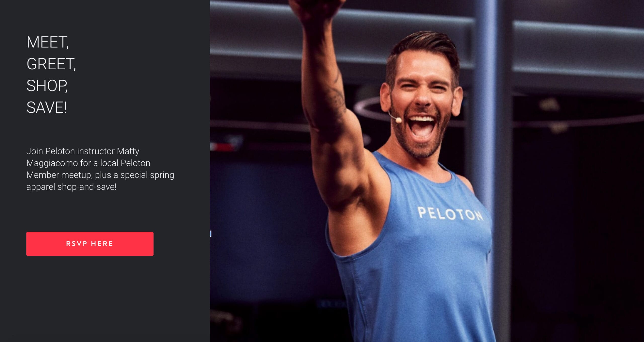Click the "Maggiacomo for a local Peloton" line
This screenshot has height=342, width=644.
(88, 163)
